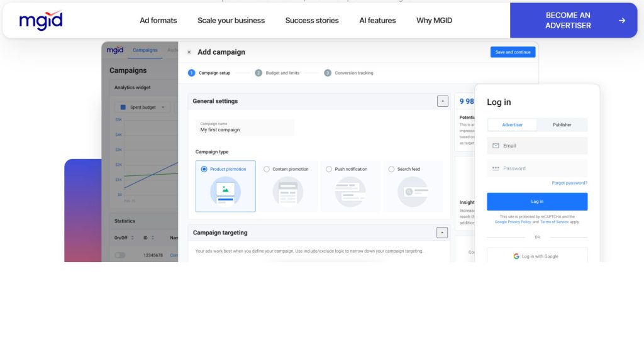The height and width of the screenshot is (362, 644).
Task: Click the password dots icon
Action: tap(496, 168)
